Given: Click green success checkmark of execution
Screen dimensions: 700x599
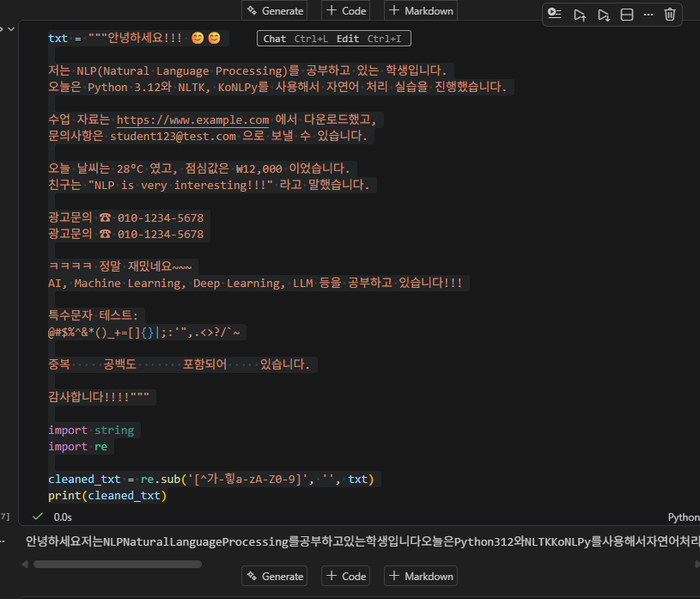Looking at the screenshot, I should 38,516.
